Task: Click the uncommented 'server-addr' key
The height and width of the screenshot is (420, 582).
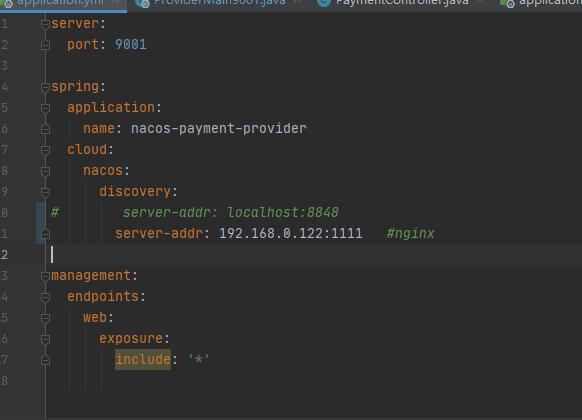Action: point(159,234)
